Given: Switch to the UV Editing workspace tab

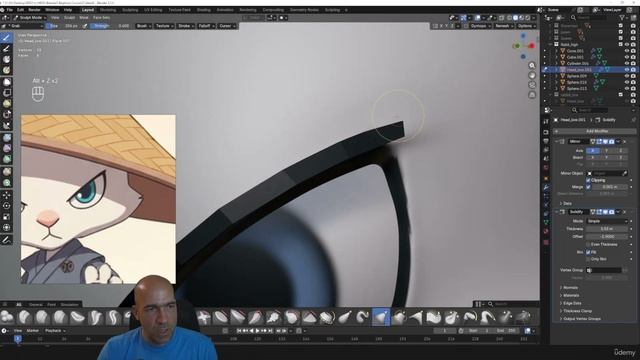Looking at the screenshot, I should point(153,10).
